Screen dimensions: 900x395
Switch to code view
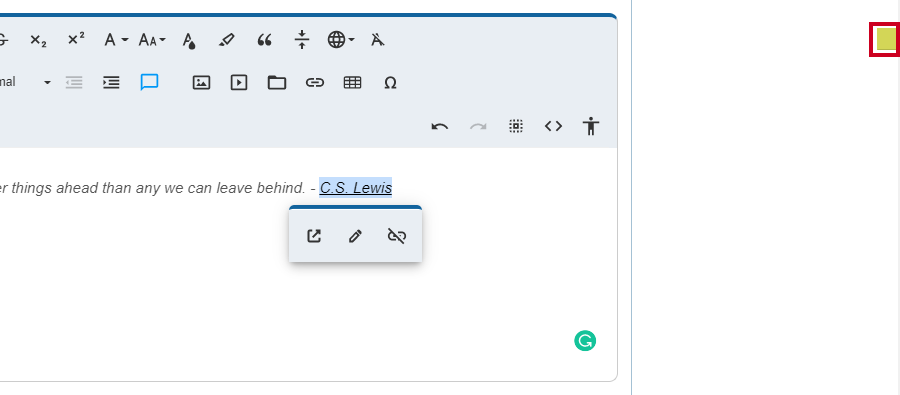[x=553, y=126]
